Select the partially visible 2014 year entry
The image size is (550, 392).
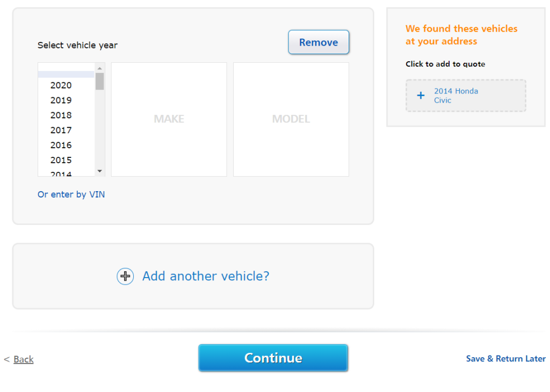[x=66, y=173]
